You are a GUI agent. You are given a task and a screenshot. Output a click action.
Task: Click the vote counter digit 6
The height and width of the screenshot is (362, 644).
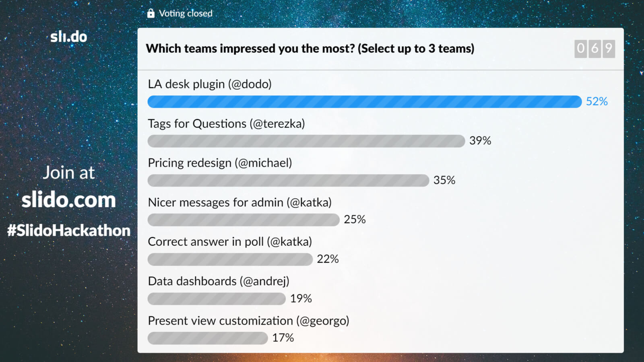(594, 49)
